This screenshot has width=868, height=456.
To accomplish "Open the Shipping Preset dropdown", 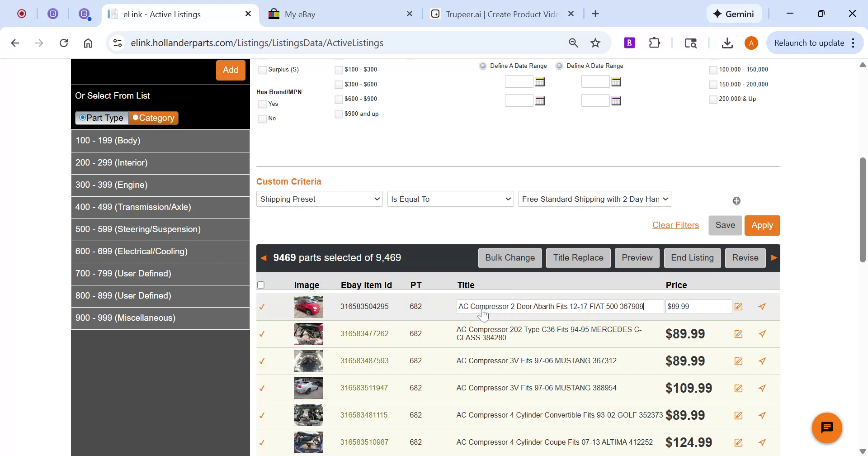I will [x=319, y=199].
